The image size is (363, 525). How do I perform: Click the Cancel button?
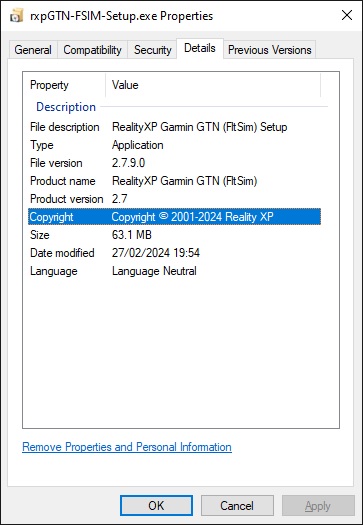click(x=237, y=505)
